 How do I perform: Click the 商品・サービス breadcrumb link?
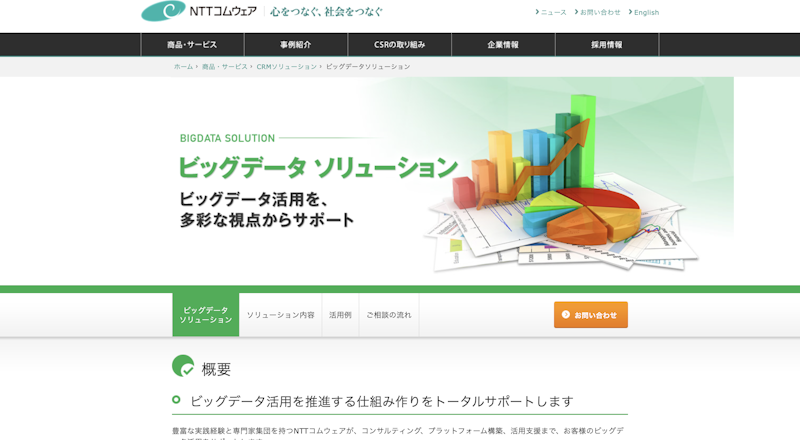[224, 67]
